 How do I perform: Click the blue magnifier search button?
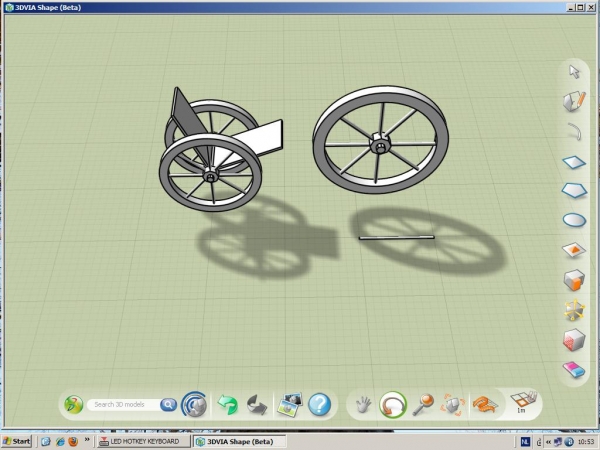[x=168, y=404]
